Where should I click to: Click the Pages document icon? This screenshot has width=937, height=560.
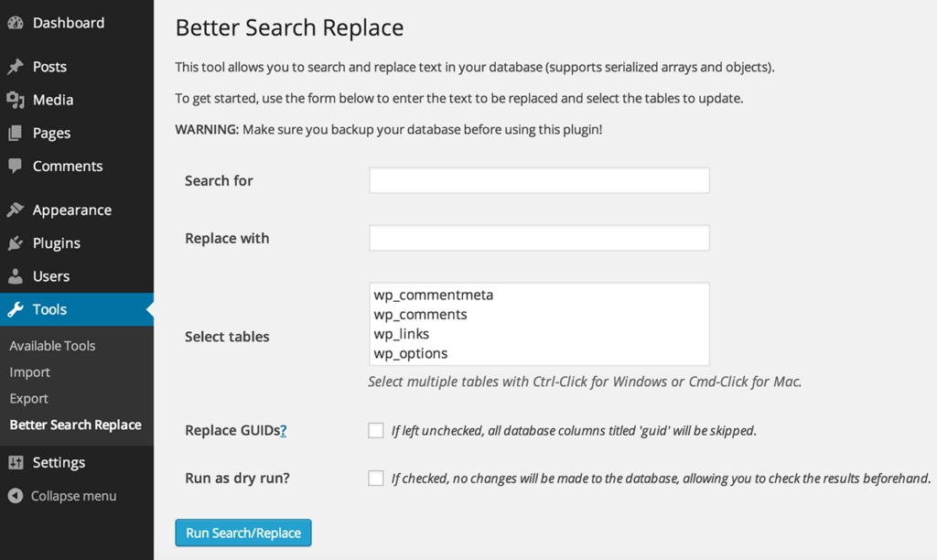coord(15,134)
